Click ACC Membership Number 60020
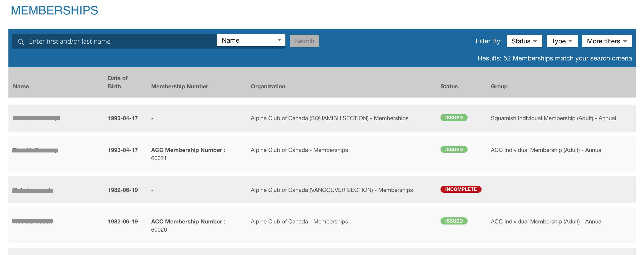644x255 pixels. point(188,226)
